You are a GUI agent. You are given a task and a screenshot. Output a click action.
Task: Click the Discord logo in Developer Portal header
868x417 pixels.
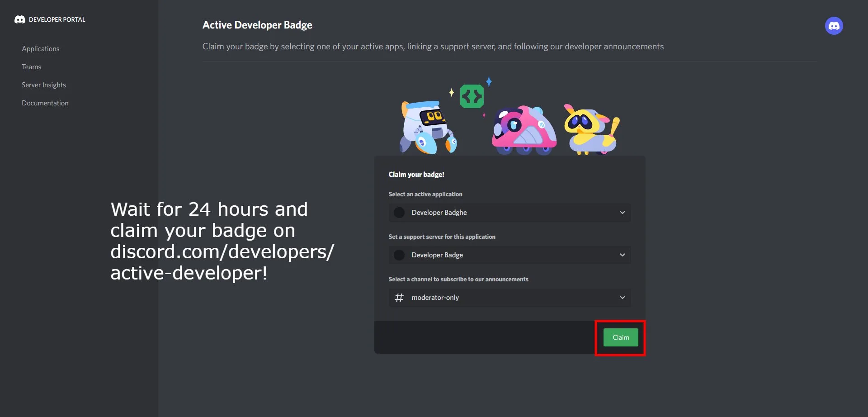click(19, 19)
